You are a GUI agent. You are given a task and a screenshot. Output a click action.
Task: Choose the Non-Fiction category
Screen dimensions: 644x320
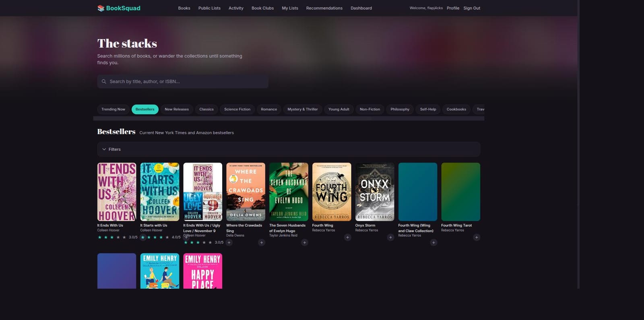tap(370, 109)
